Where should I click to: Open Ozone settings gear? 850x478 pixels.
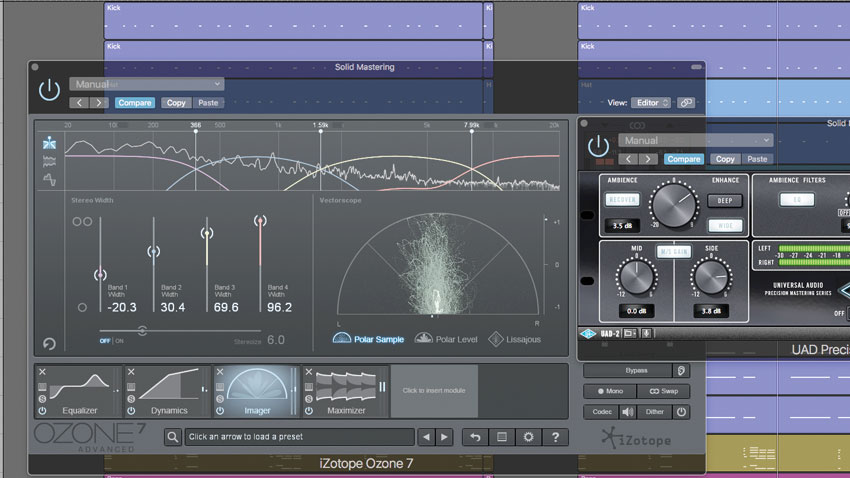(528, 437)
